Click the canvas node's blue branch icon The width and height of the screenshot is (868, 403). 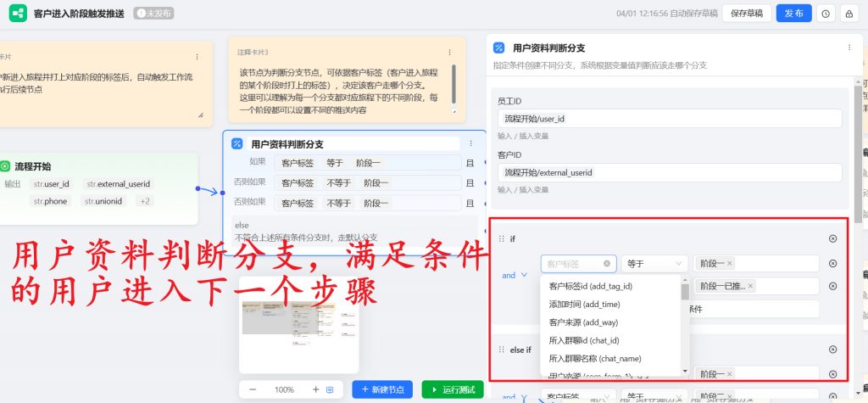point(237,143)
